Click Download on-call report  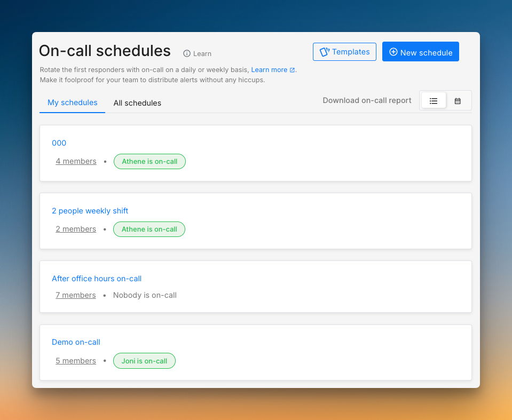coord(367,100)
